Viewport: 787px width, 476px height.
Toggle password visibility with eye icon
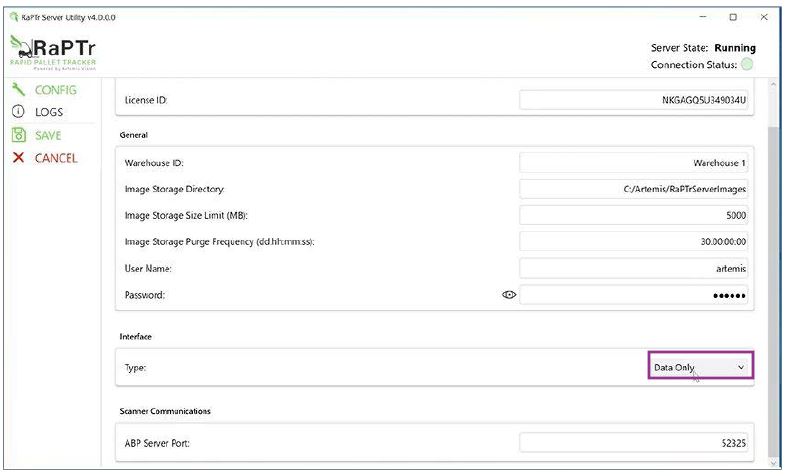click(x=509, y=295)
